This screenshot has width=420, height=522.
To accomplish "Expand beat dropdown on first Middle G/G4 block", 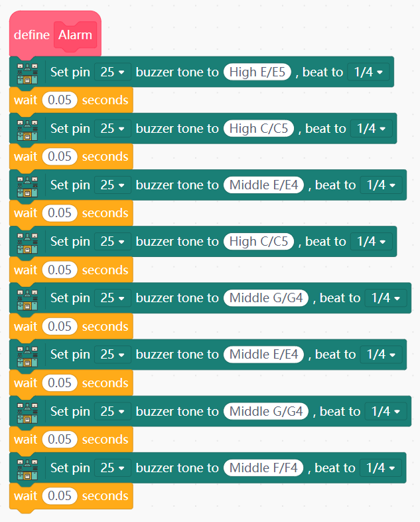I will click(x=385, y=298).
